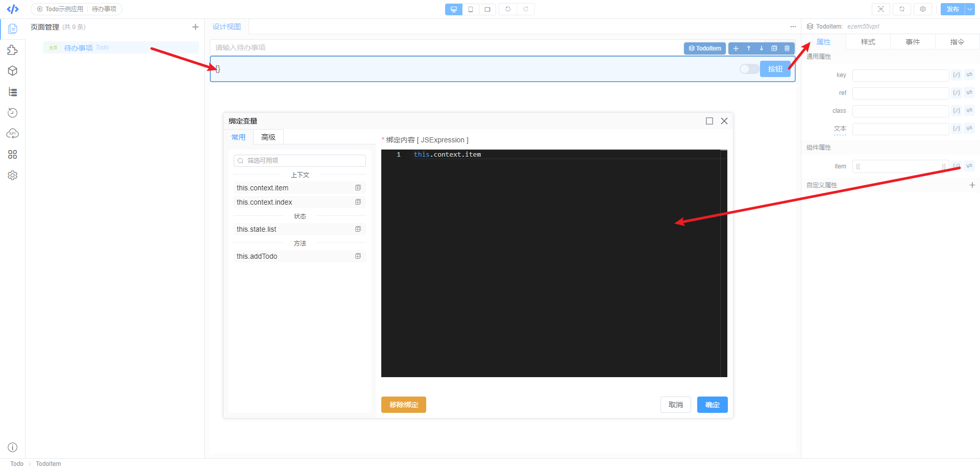Viewport: 980px width, 469px height.
Task: Select 高级 tab in bind dialog
Action: [268, 137]
